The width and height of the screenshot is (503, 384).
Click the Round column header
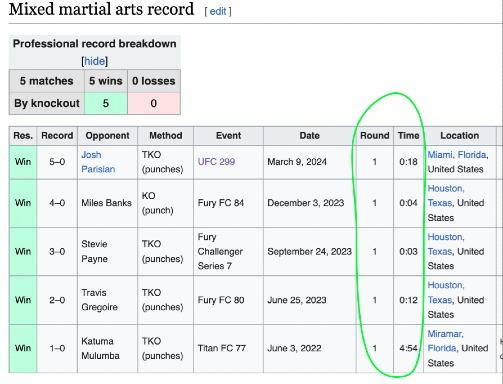point(375,136)
